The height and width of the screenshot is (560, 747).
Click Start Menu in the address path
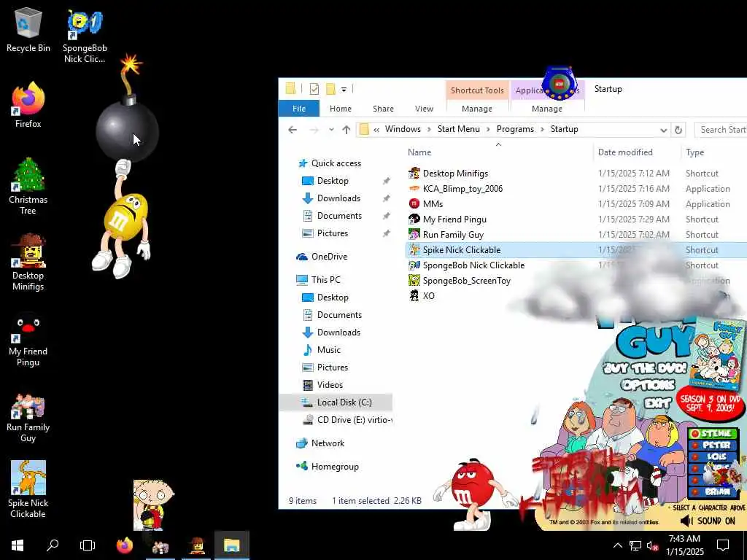[459, 129]
